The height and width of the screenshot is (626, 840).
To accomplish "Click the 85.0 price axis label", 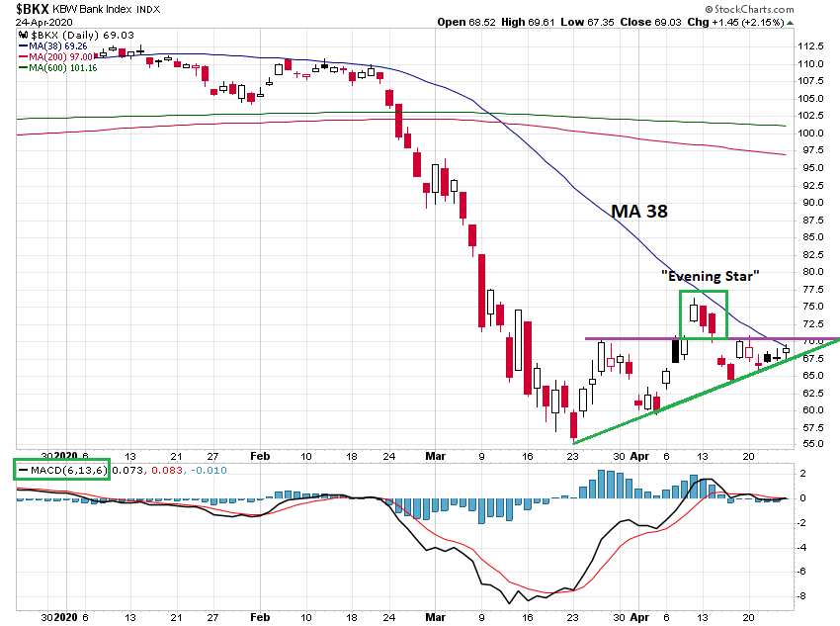I will [813, 237].
